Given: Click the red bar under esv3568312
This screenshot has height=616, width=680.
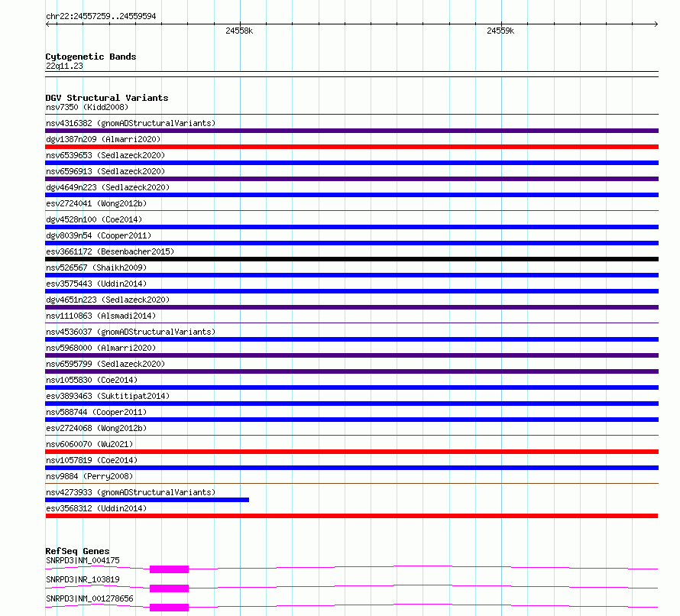Looking at the screenshot, I should coord(351,516).
